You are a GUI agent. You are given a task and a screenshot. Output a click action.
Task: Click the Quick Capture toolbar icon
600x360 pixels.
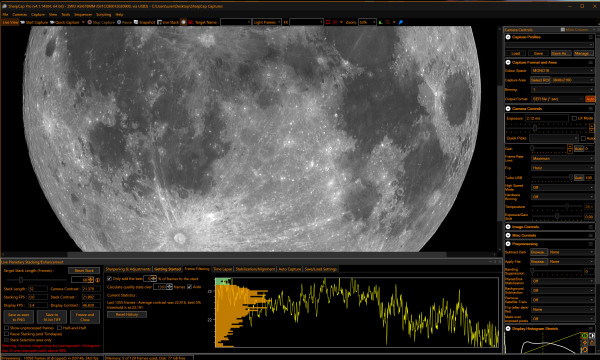(52, 22)
